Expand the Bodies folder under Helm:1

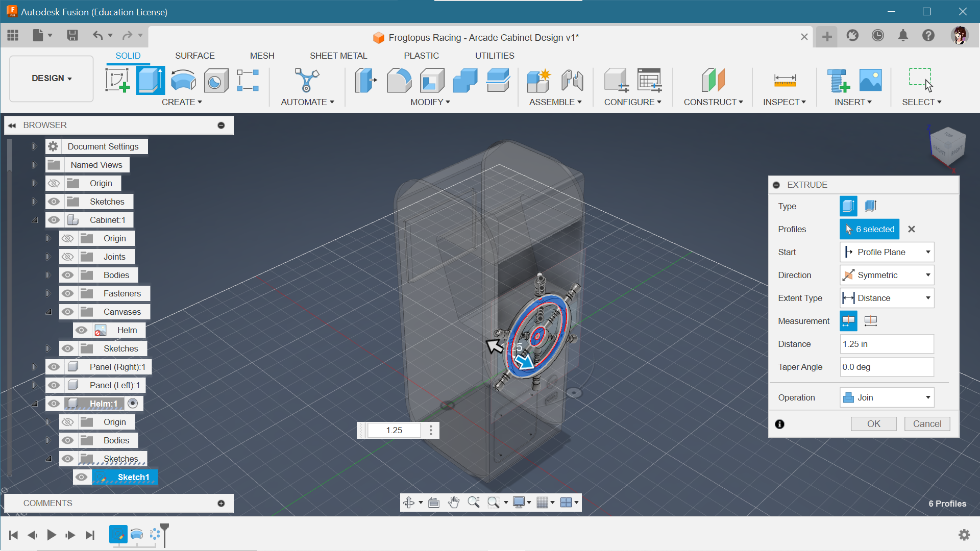click(48, 440)
